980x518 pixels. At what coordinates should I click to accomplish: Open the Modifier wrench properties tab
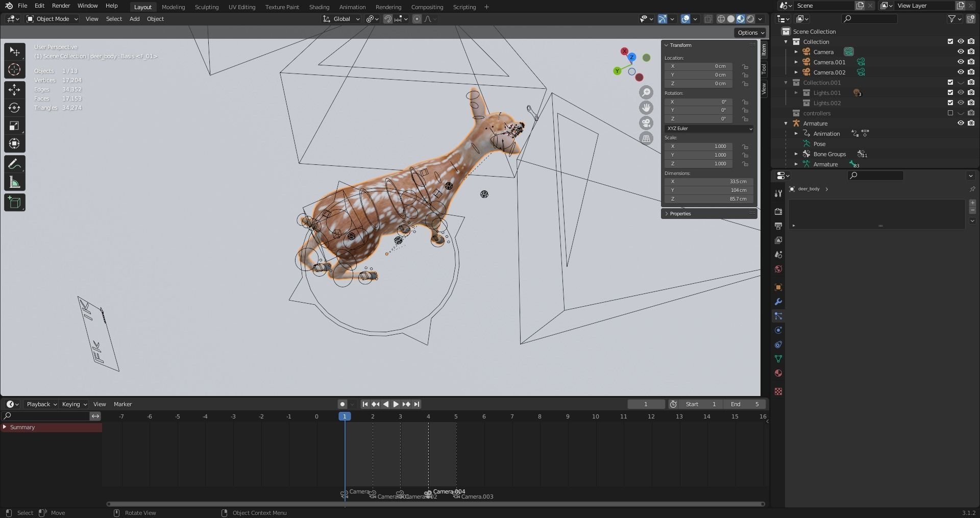(x=778, y=302)
